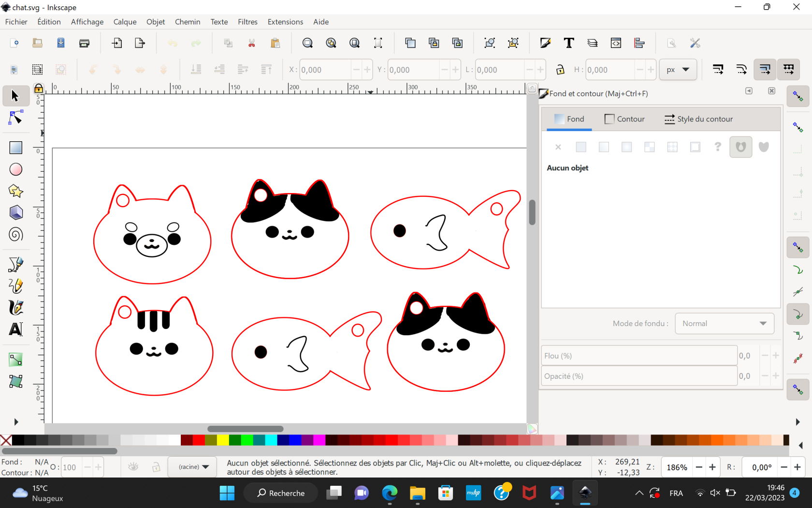Select the Spiral tool

[16, 235]
